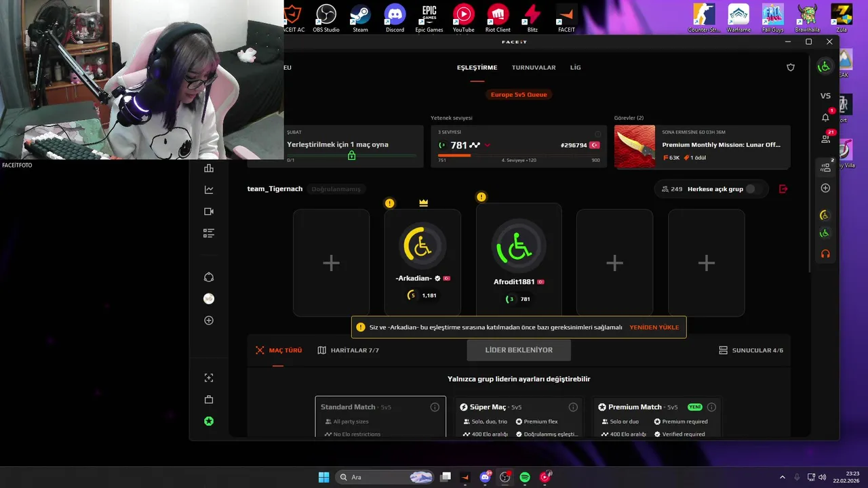Open the Brawlhalla desktop shortcut

(x=807, y=19)
